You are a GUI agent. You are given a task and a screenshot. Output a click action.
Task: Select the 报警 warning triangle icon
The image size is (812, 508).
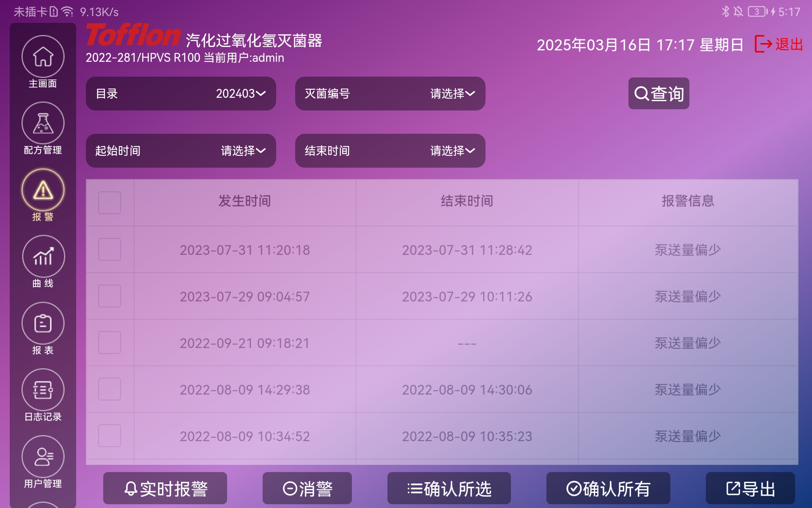tap(43, 190)
